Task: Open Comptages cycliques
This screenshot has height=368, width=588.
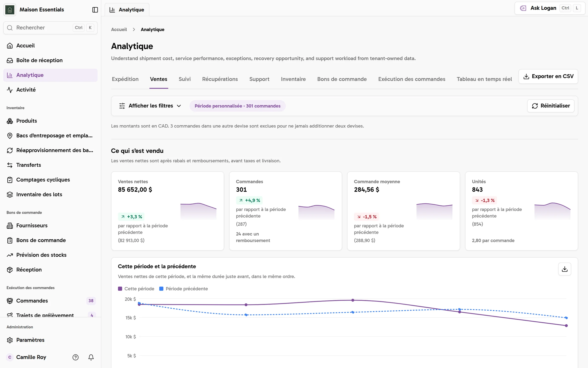Action: [50, 180]
